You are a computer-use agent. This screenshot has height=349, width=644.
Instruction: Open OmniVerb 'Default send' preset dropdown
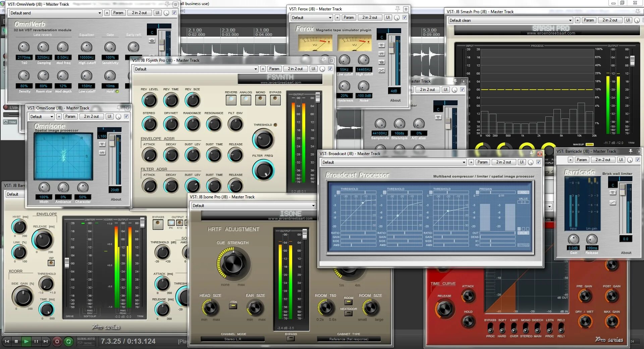pyautogui.click(x=56, y=13)
